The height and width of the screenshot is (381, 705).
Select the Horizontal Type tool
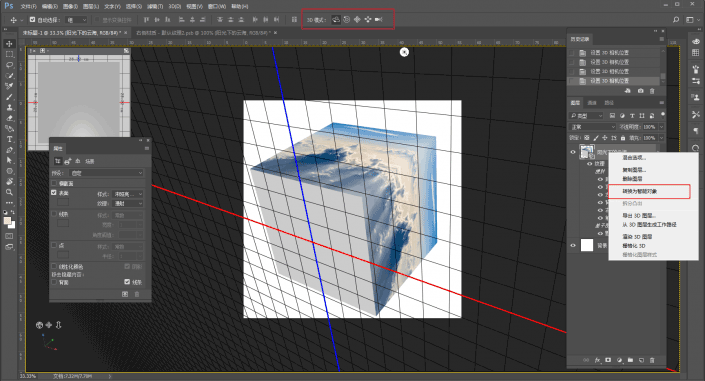tap(9, 139)
